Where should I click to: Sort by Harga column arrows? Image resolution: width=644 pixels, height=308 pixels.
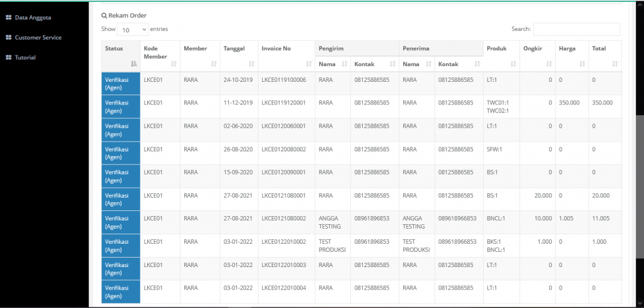tap(582, 64)
